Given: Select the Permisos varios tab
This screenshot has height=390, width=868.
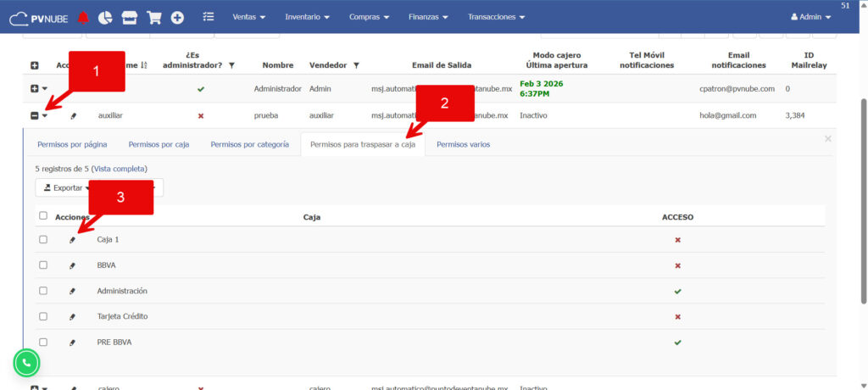Looking at the screenshot, I should [463, 144].
